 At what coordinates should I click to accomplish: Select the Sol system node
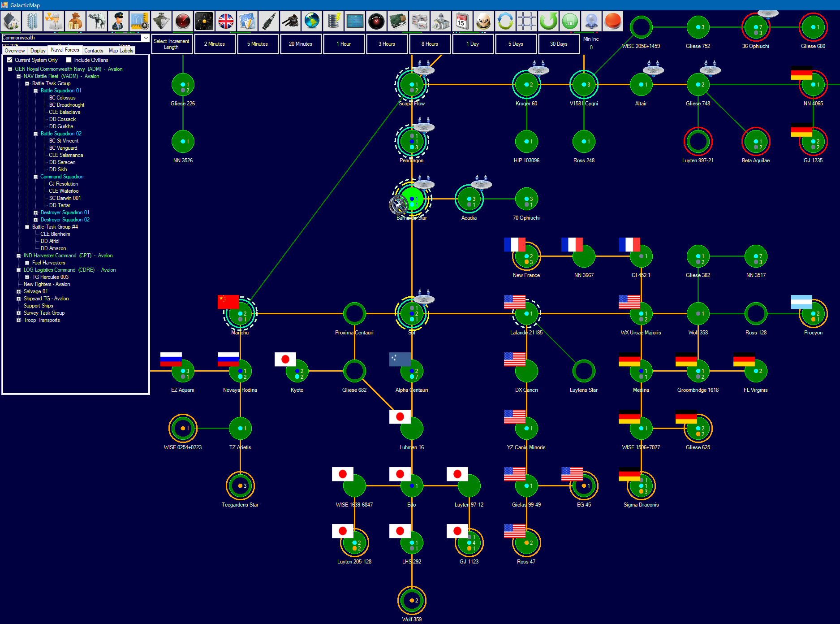tap(412, 313)
